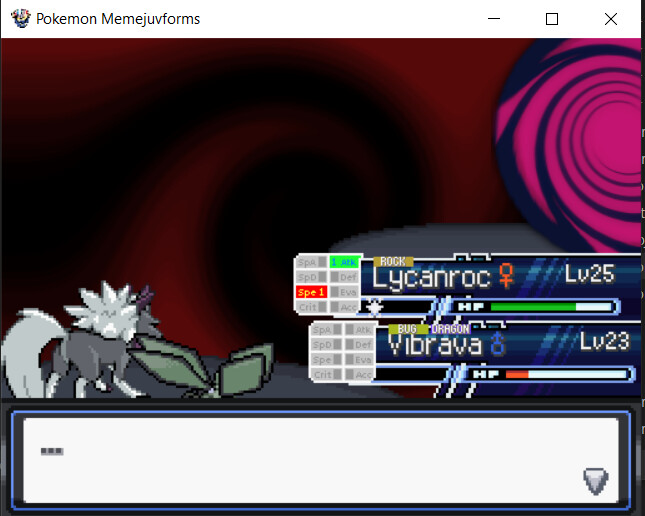Minimize the Pokemon Memejuvforms window
Image resolution: width=645 pixels, height=516 pixels.
click(x=494, y=19)
